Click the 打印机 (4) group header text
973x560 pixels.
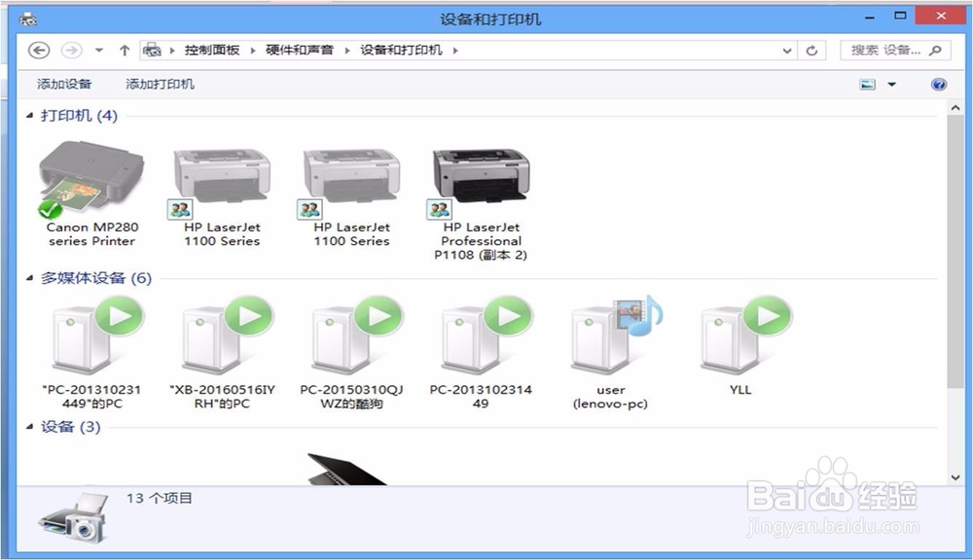click(x=79, y=116)
